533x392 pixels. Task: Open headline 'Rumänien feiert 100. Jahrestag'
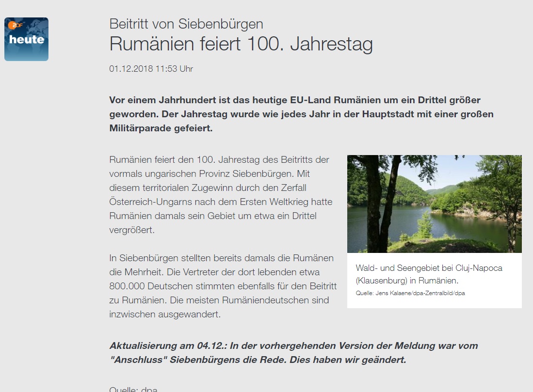(241, 45)
